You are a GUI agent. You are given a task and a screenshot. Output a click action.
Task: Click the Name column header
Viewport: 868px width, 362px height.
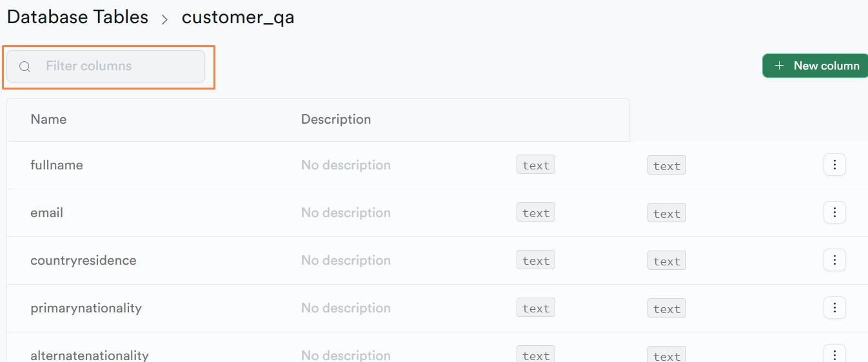pos(48,119)
